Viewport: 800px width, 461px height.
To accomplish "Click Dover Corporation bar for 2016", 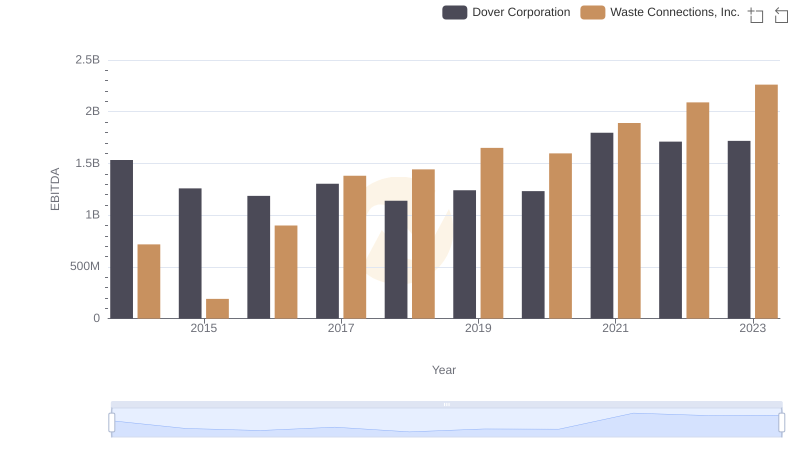I will [259, 257].
